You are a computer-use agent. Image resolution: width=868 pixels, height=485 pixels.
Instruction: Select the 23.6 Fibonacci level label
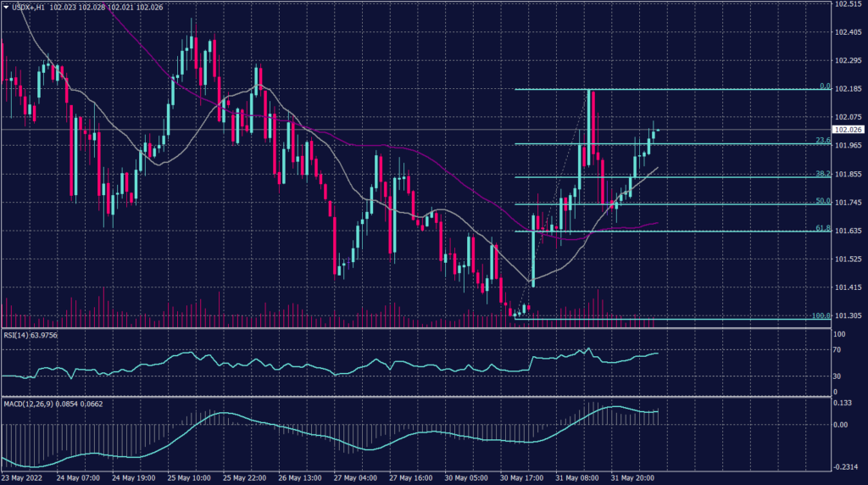[817, 141]
